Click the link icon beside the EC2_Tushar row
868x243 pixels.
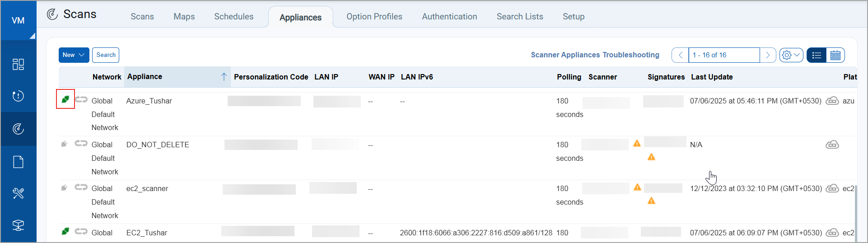(81, 231)
